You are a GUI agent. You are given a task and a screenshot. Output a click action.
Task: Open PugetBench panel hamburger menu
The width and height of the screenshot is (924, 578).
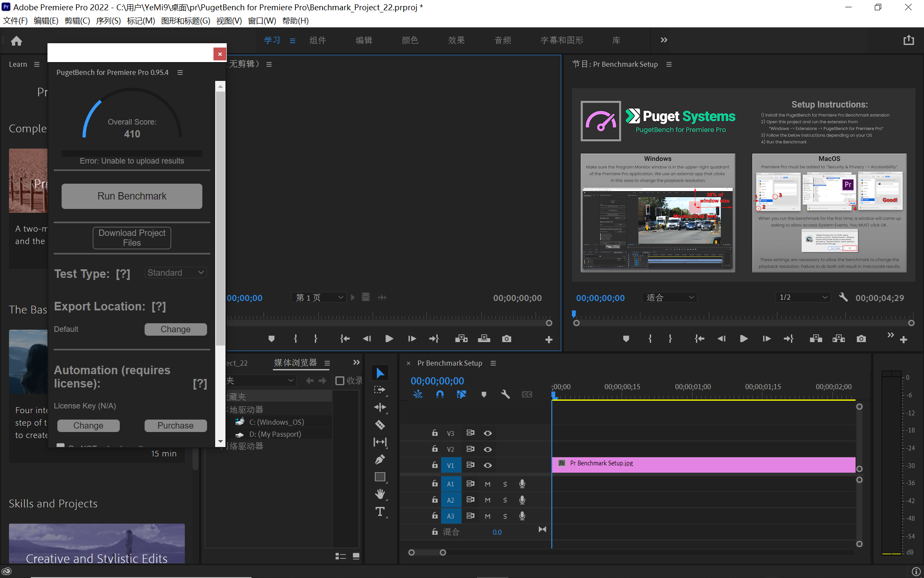[x=180, y=72]
